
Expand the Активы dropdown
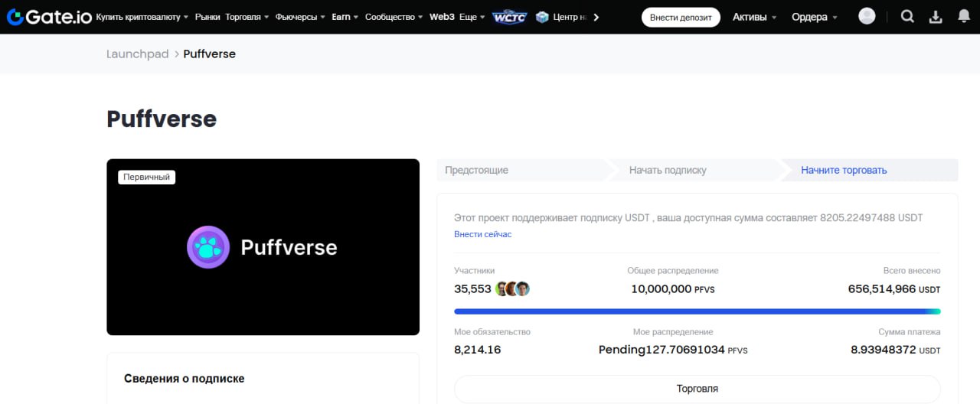pos(754,17)
